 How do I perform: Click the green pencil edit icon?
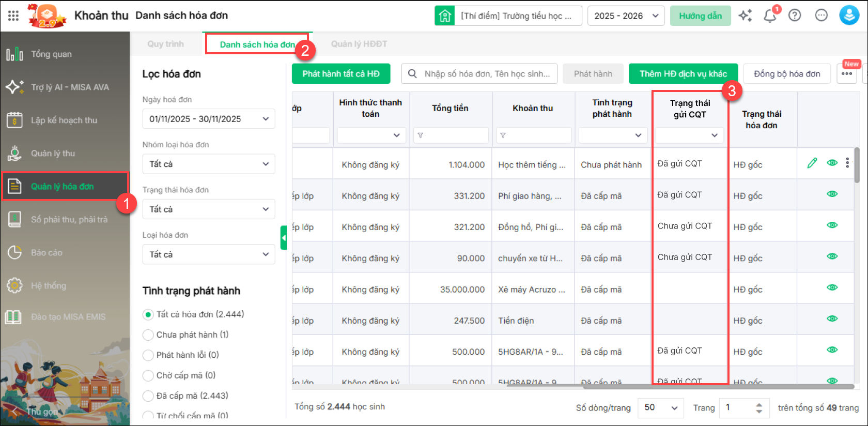pyautogui.click(x=812, y=163)
